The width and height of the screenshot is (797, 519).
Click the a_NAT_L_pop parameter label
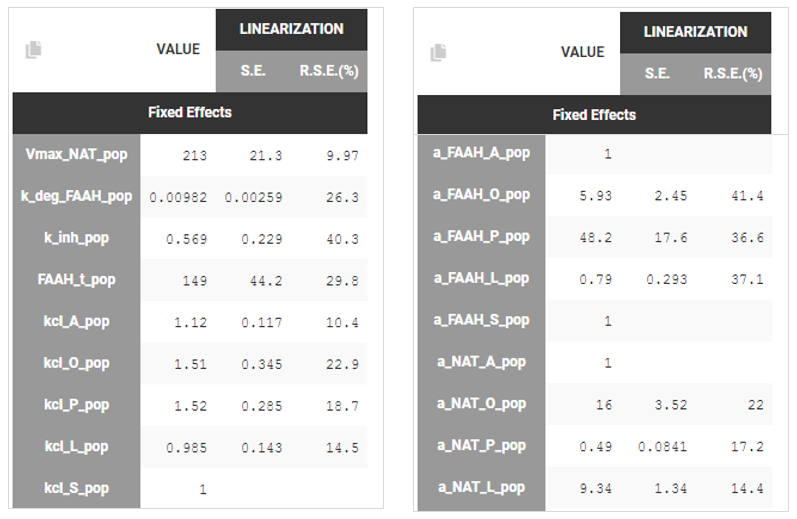(x=481, y=487)
